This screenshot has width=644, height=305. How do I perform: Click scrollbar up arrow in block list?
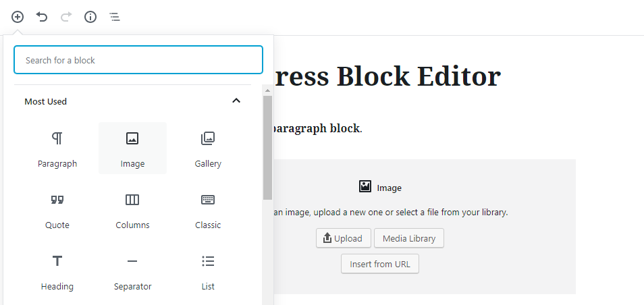[x=267, y=90]
